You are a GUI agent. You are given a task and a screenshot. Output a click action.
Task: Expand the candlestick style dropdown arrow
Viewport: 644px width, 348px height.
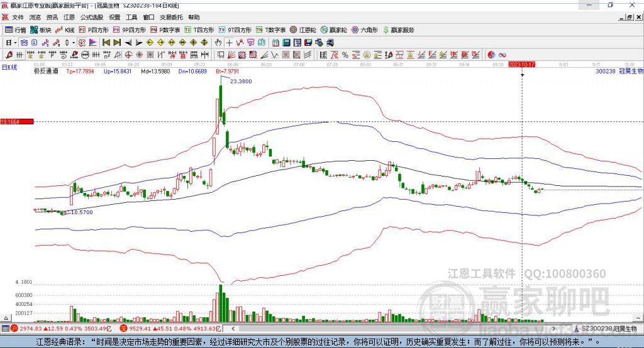[74, 43]
